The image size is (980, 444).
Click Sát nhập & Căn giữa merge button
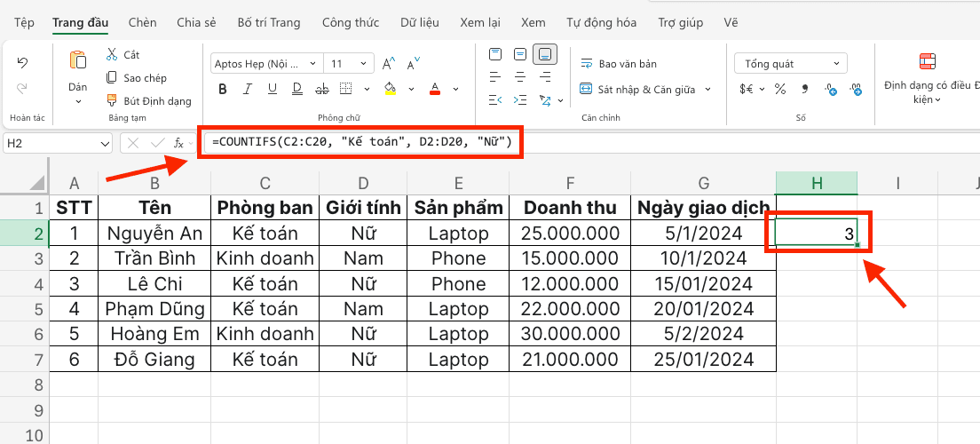(x=637, y=90)
